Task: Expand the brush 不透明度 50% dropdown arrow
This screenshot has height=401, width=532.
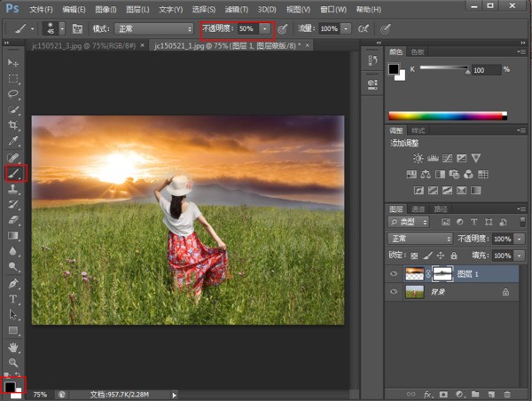Action: point(264,28)
